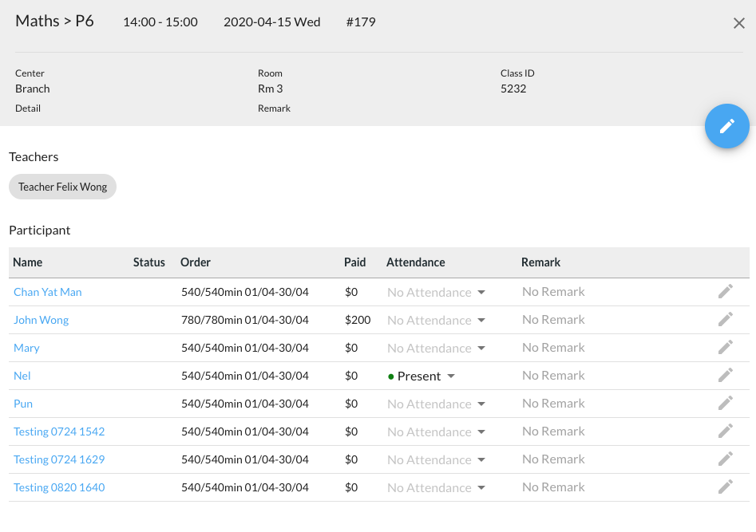Set attendance for Testing 0724 1629

click(x=437, y=460)
